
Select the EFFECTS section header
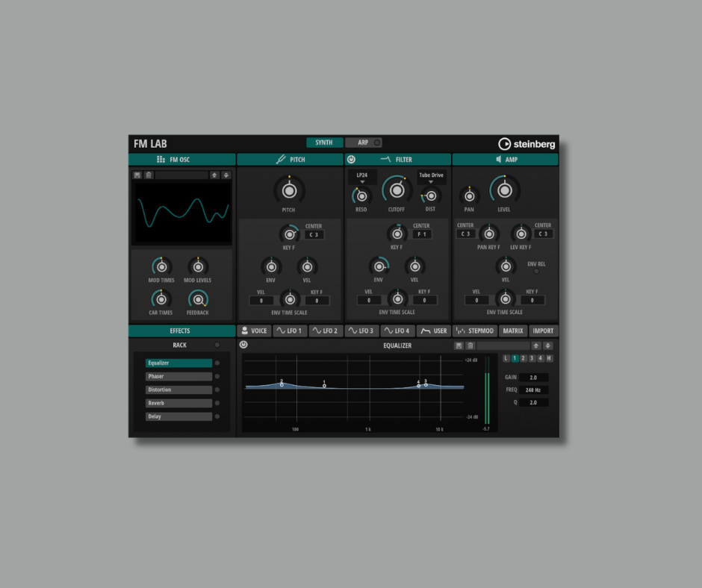181,331
